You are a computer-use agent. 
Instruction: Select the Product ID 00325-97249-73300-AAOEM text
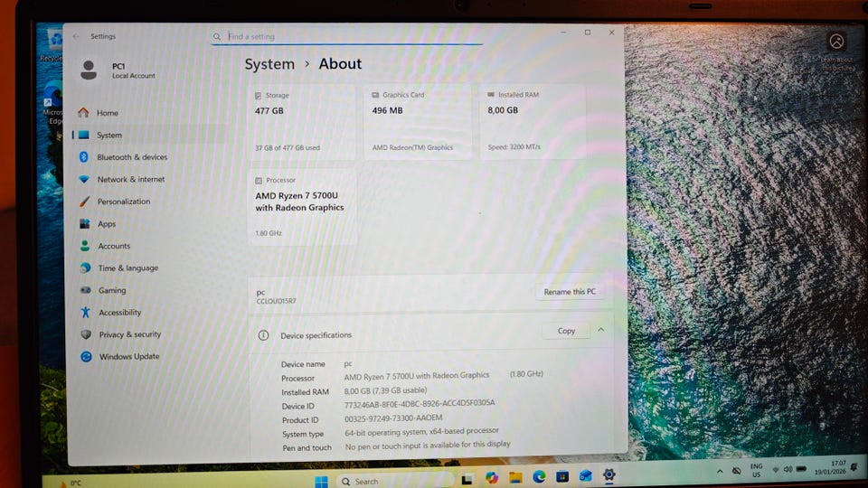tap(393, 418)
